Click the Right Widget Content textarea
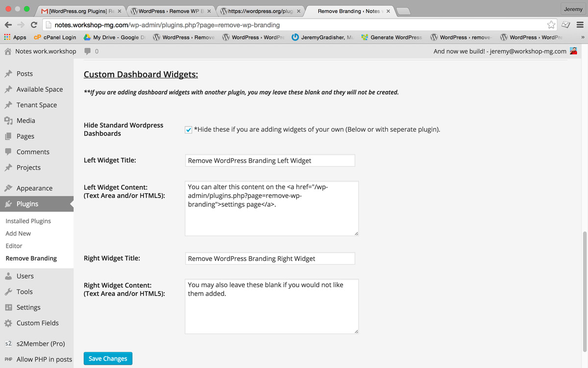The width and height of the screenshot is (588, 368). [x=272, y=307]
